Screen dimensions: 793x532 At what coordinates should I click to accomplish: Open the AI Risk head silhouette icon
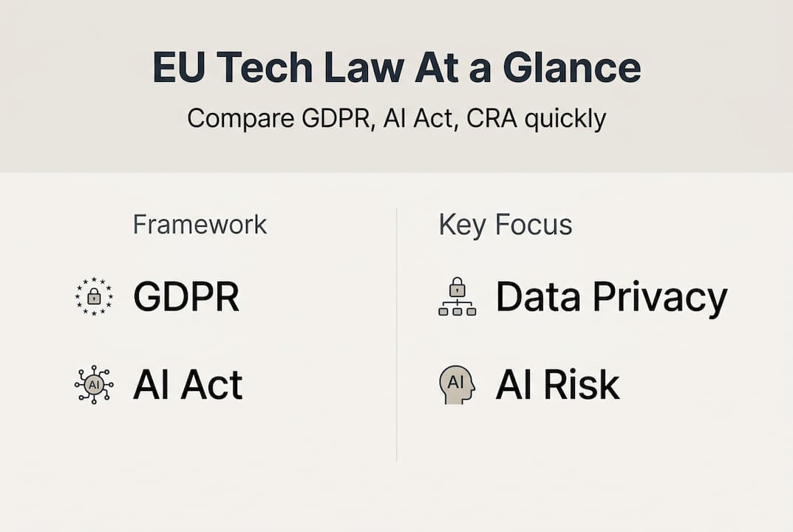tap(457, 384)
